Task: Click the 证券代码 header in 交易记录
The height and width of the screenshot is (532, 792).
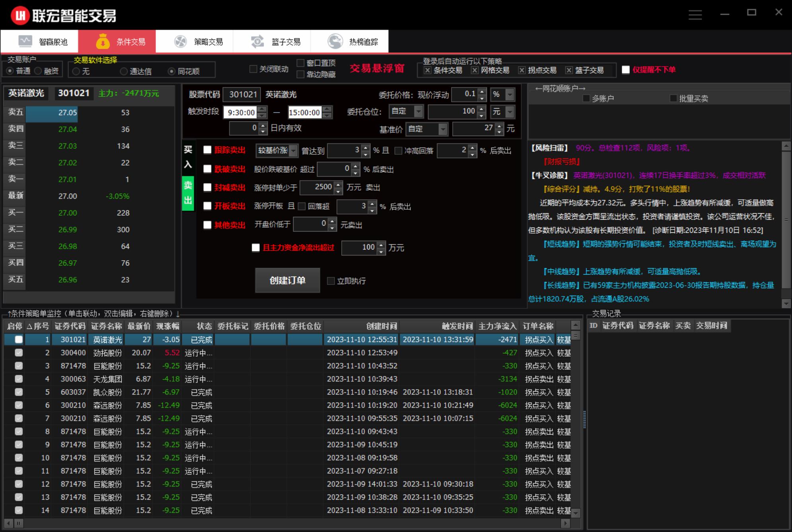Action: coord(618,326)
